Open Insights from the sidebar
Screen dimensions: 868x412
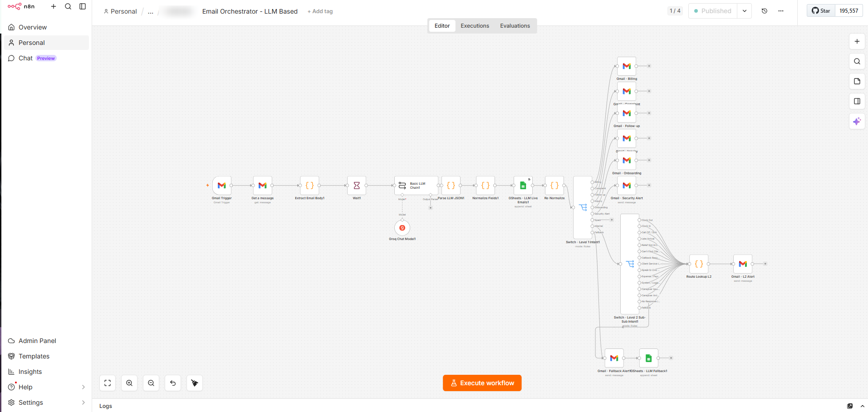point(46,372)
